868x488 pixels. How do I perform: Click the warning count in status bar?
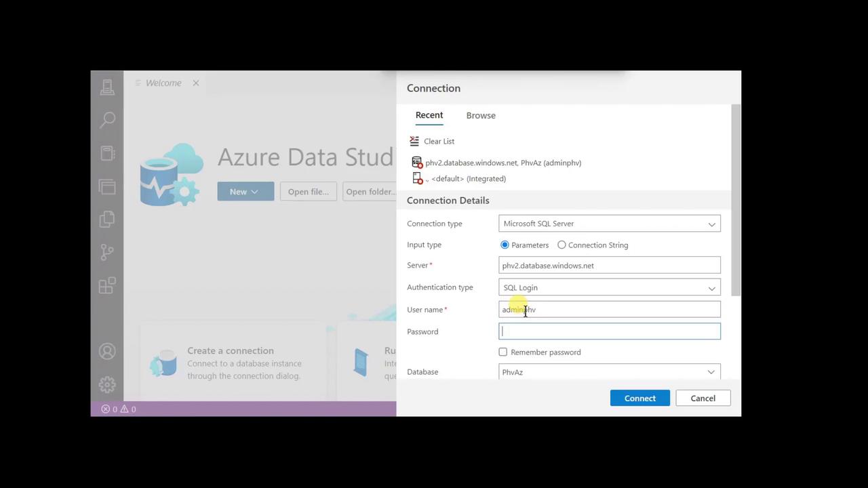click(128, 409)
